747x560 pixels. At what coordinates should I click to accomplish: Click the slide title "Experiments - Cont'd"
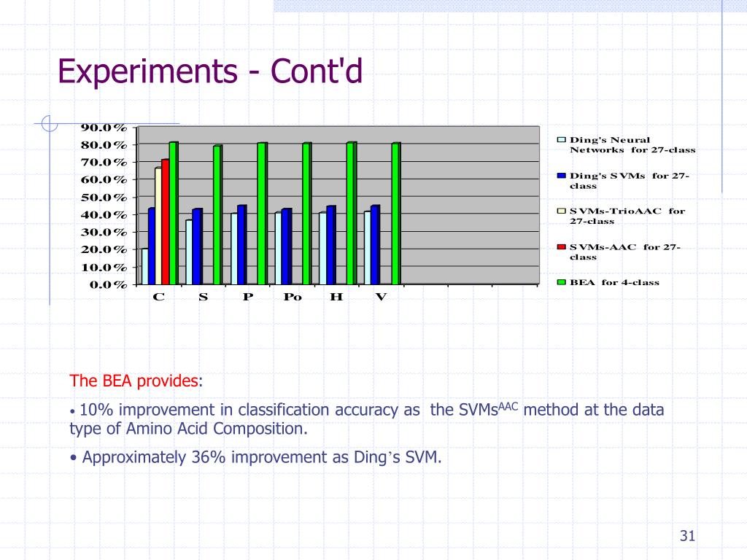point(210,71)
